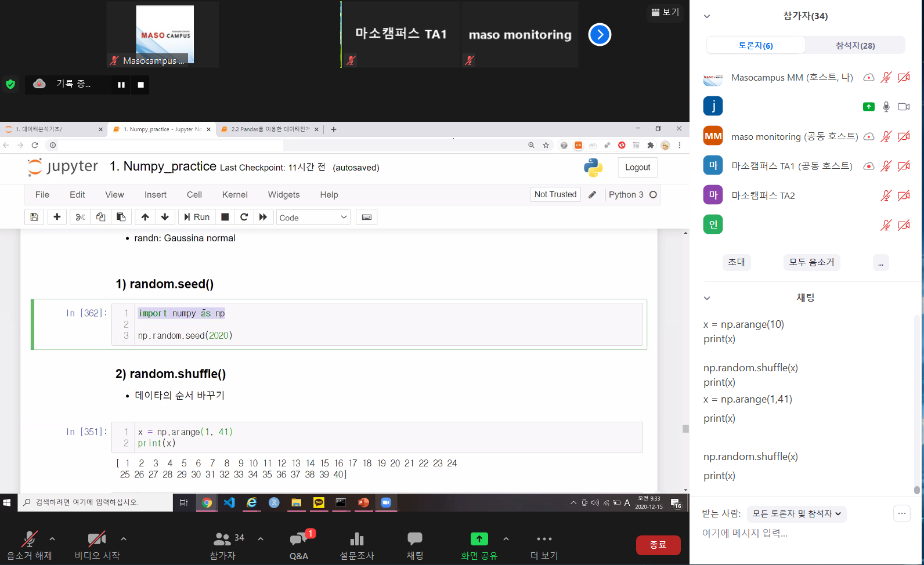
Task: Open command palette keyboard icon in toolbar
Action: pyautogui.click(x=367, y=217)
